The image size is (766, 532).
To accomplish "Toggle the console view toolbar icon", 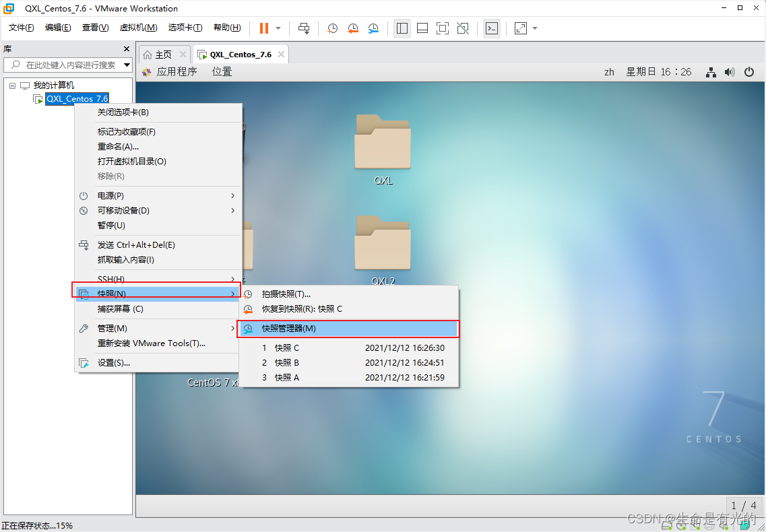I will point(492,28).
